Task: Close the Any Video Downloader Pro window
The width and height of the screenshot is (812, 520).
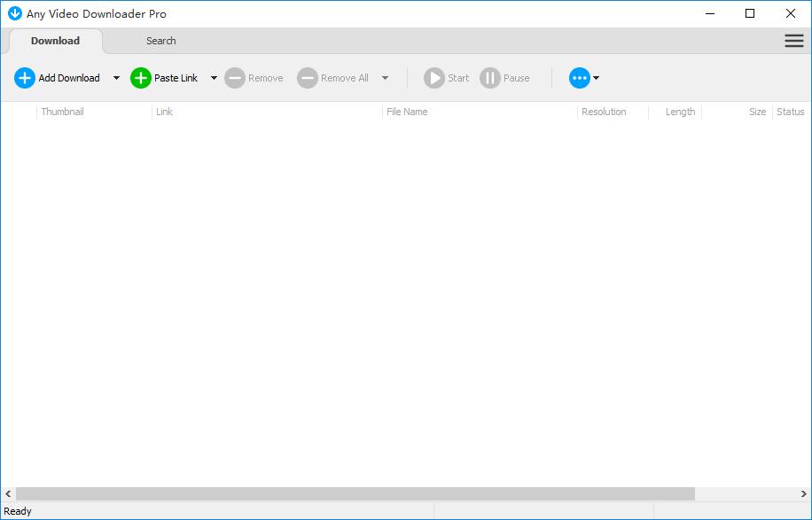Action: click(x=791, y=13)
